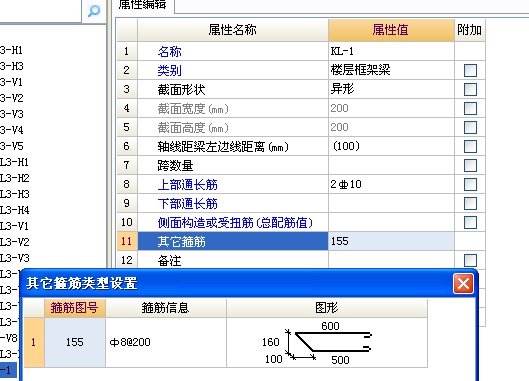Edit the 异形 section shape value
The width and height of the screenshot is (529, 381).
coord(391,89)
